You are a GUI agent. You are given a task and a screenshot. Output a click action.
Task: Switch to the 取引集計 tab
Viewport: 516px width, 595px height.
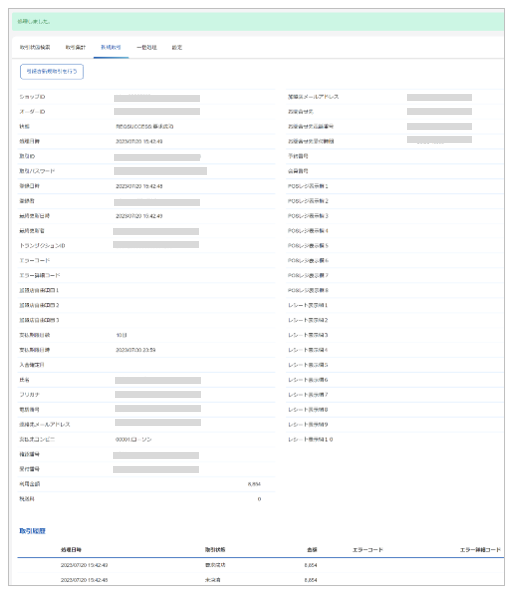[76, 47]
